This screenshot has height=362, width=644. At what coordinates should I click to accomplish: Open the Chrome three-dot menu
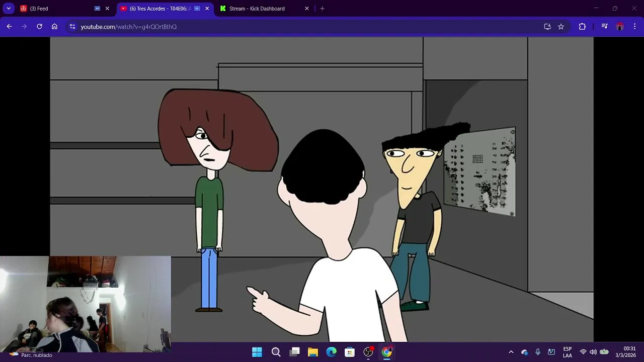click(x=634, y=27)
